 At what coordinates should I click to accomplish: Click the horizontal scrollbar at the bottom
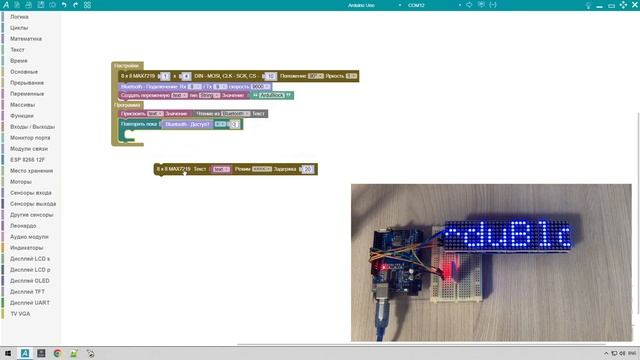click(420, 344)
